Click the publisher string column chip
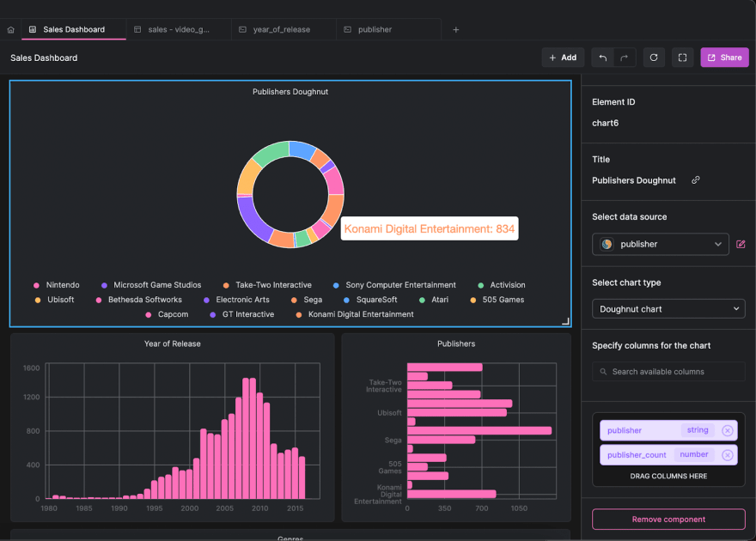This screenshot has height=541, width=756. tap(668, 431)
